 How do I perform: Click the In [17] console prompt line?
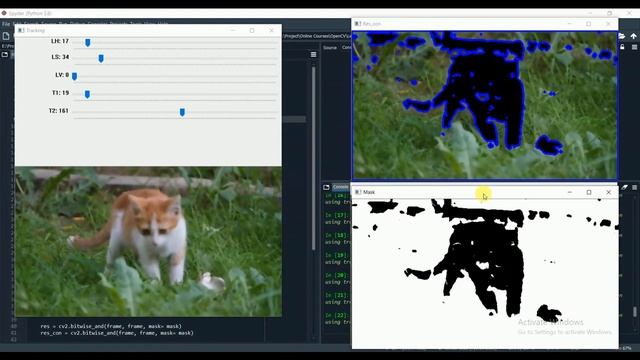338,215
